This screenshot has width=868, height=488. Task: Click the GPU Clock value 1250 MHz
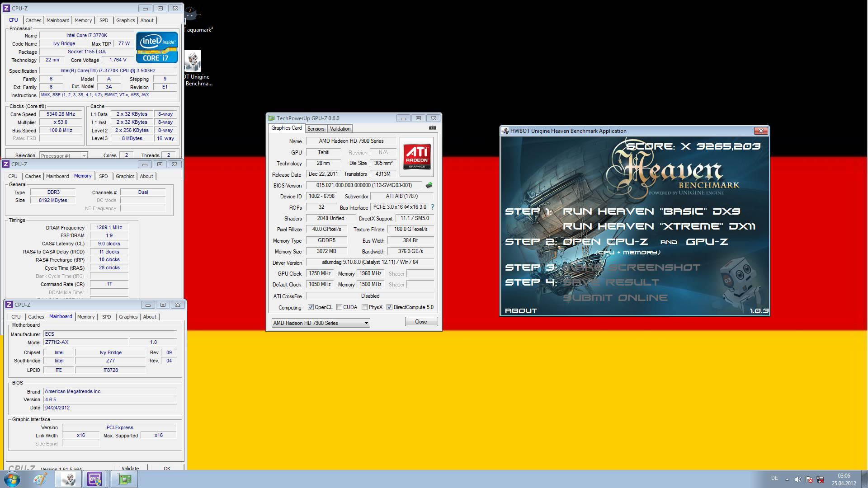(x=320, y=273)
